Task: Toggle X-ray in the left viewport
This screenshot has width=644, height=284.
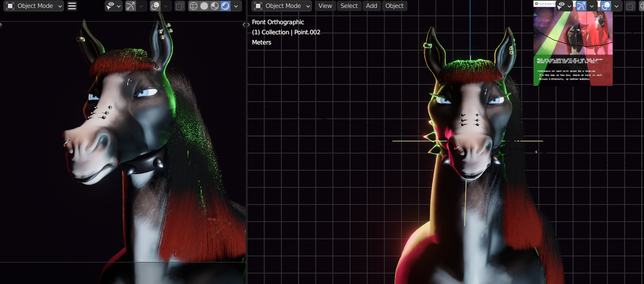Action: tap(180, 6)
